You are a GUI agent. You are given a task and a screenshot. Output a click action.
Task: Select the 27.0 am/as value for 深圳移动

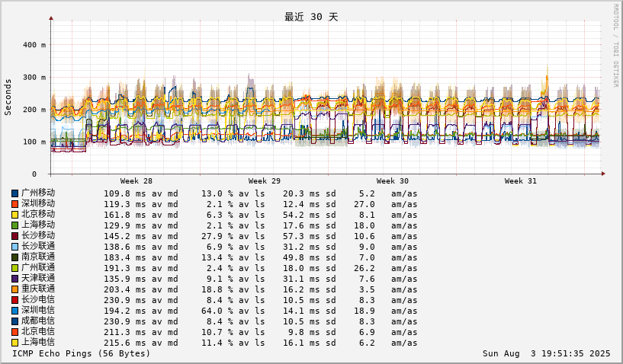[x=364, y=204]
